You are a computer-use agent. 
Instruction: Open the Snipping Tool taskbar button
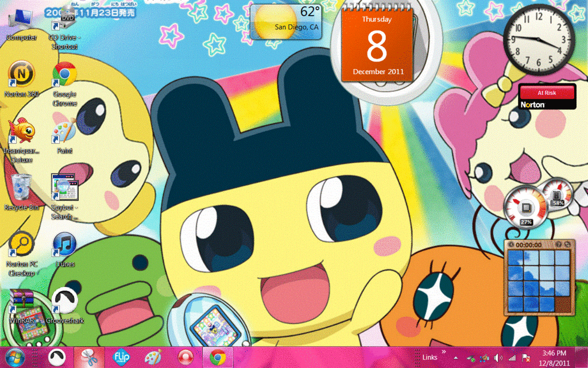click(89, 358)
